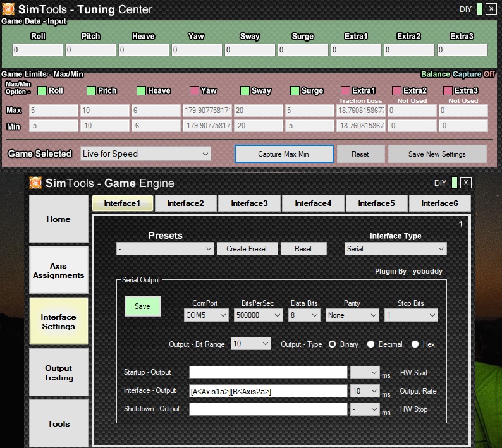Open the Interface Type dropdown
This screenshot has width=502, height=448.
(395, 248)
